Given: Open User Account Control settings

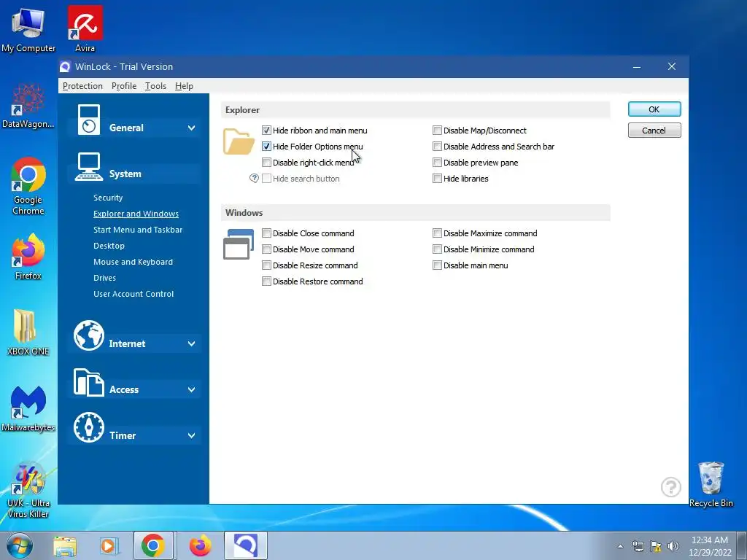Looking at the screenshot, I should coord(133,294).
